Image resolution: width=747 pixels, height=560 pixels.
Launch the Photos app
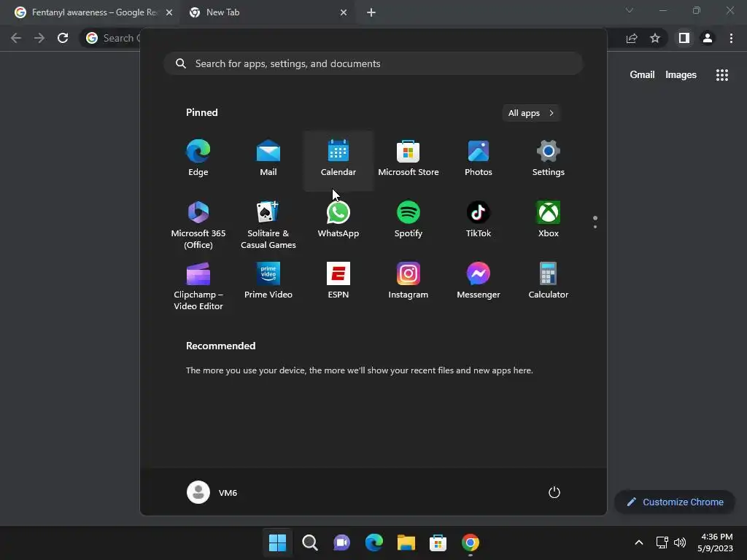(x=479, y=158)
